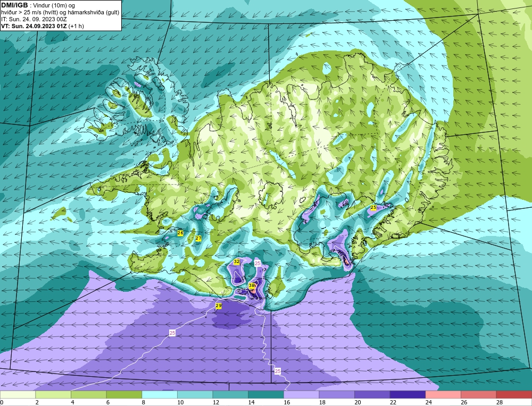532x406 pixels.
Task: Click the legend scale value 16
Action: [287, 402]
